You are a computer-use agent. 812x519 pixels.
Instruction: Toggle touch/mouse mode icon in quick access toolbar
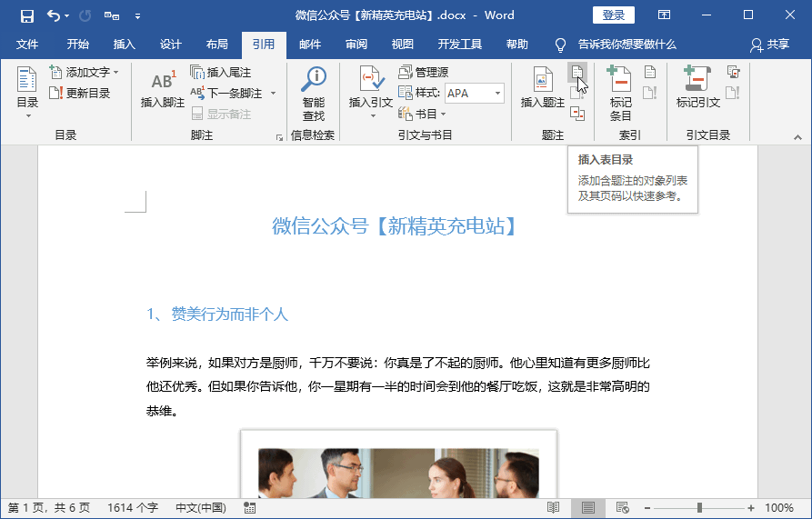click(111, 16)
